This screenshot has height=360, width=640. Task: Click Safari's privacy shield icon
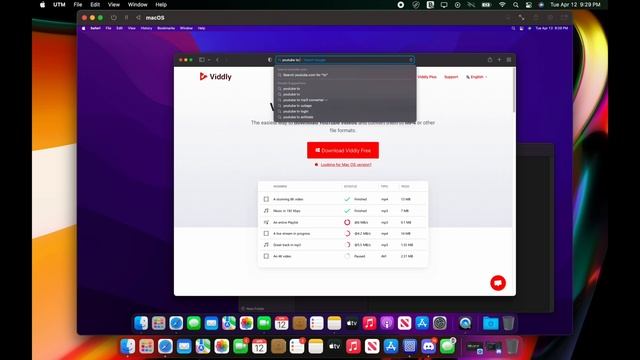point(270,60)
